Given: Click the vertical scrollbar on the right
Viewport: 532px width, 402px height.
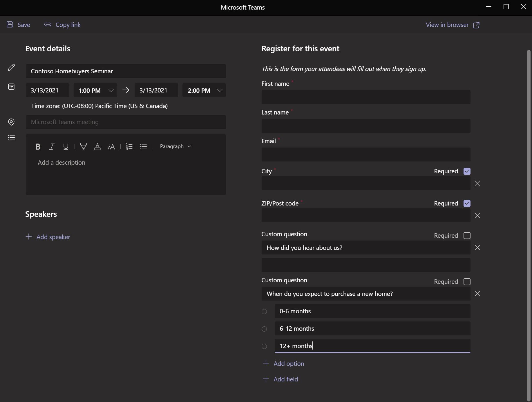Looking at the screenshot, I should tap(529, 225).
